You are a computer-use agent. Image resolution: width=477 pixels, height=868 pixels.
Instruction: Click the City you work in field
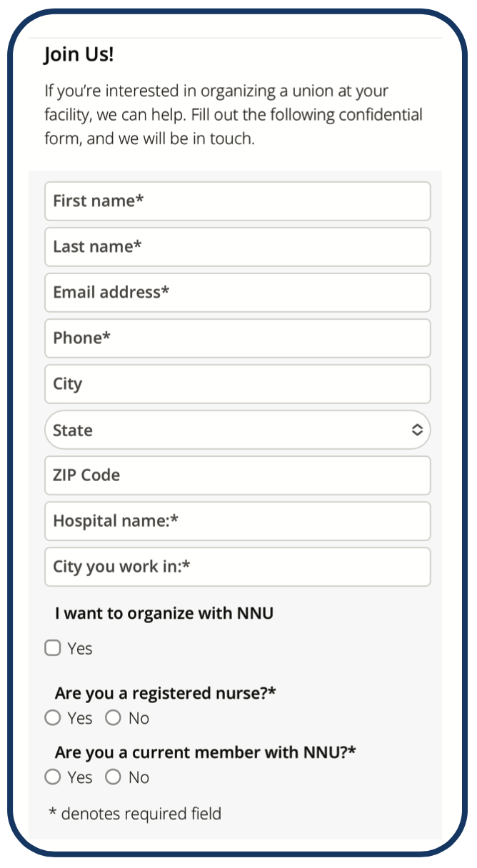[x=238, y=566]
